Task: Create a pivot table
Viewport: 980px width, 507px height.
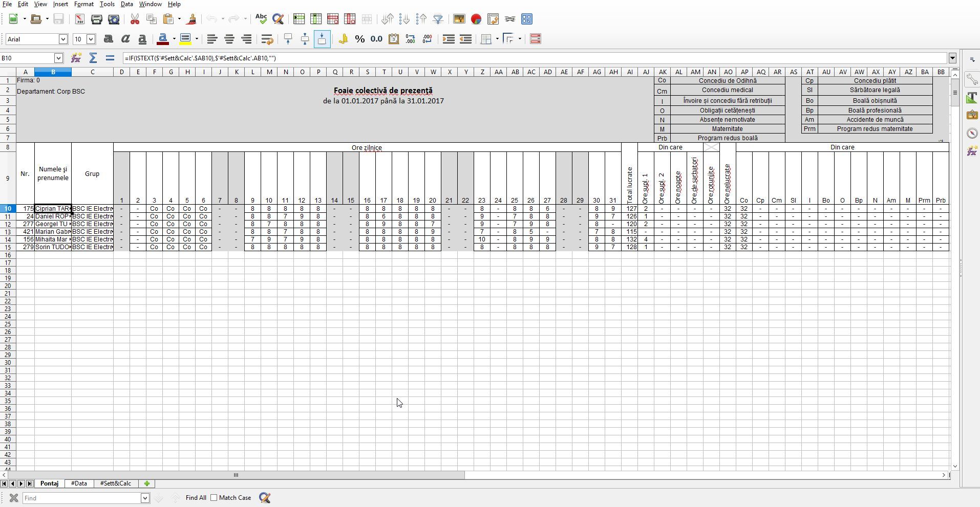Action: coord(493,19)
